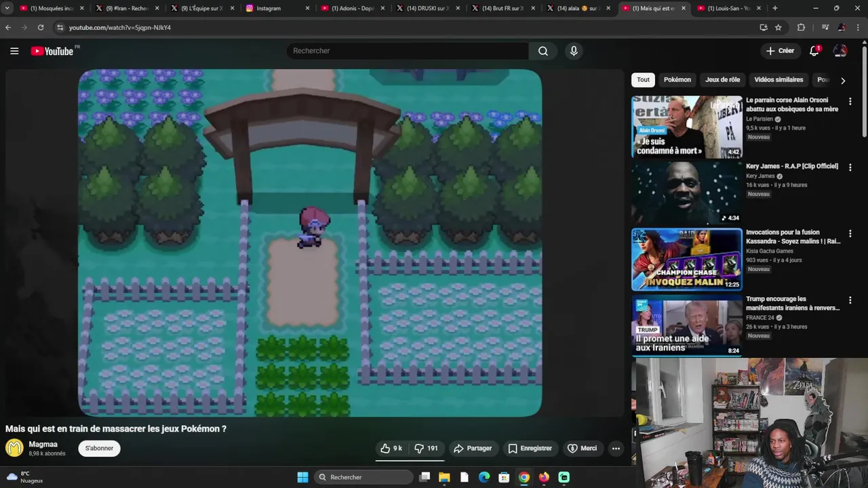Open Microsoft Store from the taskbar

coord(504,477)
